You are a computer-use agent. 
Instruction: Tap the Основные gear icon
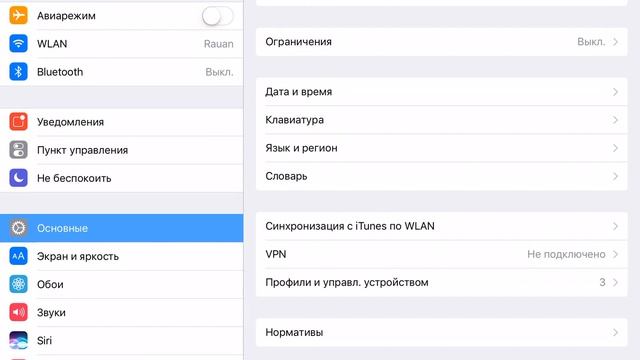[18, 228]
